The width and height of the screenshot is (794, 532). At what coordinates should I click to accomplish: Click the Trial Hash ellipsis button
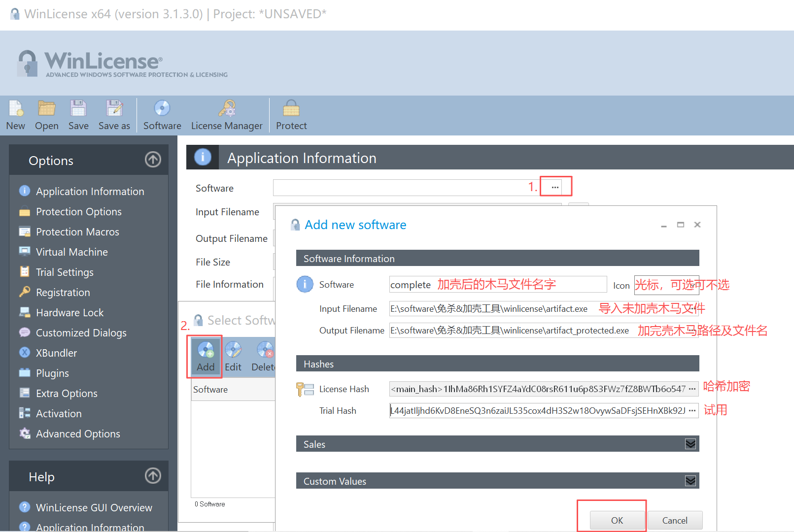(692, 411)
